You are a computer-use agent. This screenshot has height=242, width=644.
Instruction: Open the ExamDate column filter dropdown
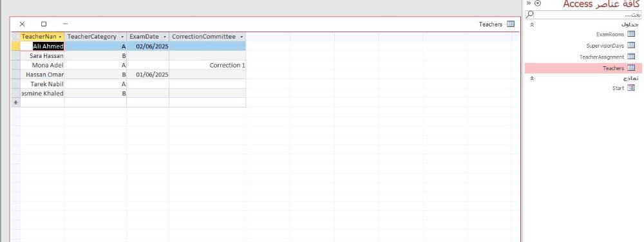coord(165,37)
